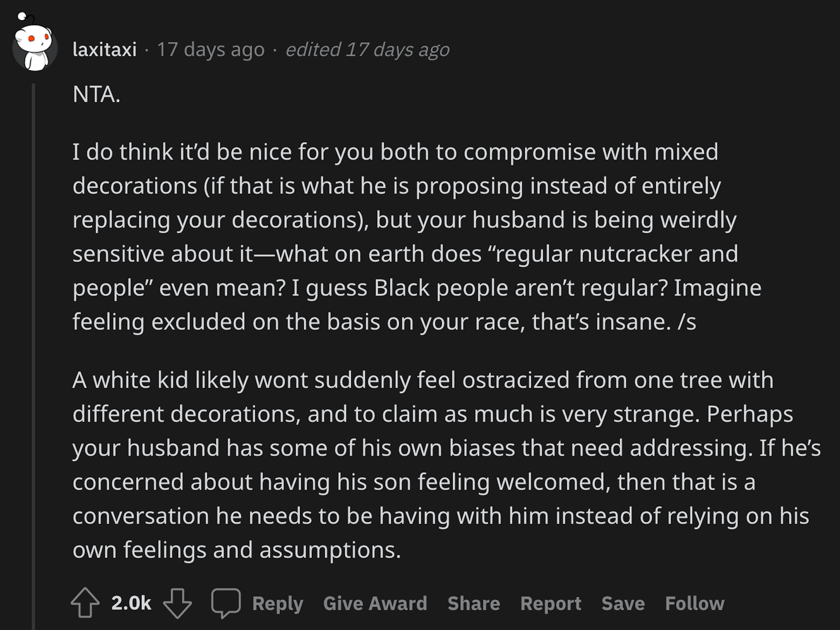Click the paragraph beginning 'A white kid'
The height and width of the screenshot is (630, 840).
click(x=447, y=465)
